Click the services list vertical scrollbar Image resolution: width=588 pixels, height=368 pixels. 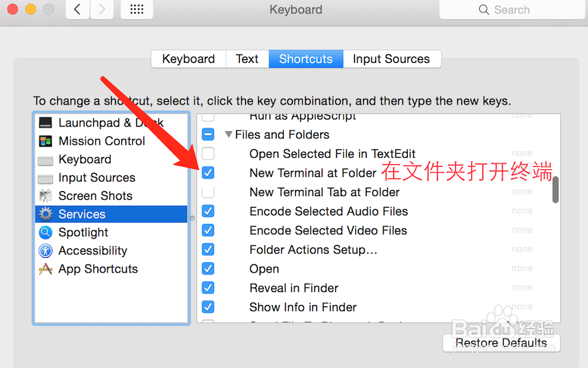click(556, 190)
